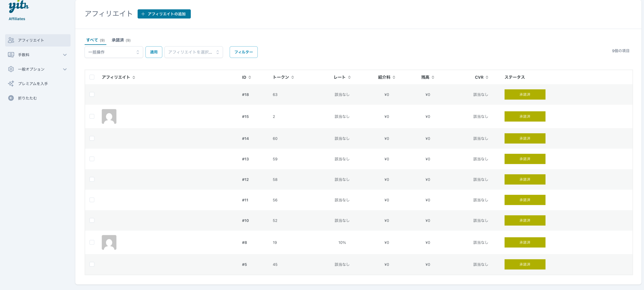Open the 一括操作 bulk actions dropdown
Image resolution: width=644 pixels, height=290 pixels.
pyautogui.click(x=114, y=52)
